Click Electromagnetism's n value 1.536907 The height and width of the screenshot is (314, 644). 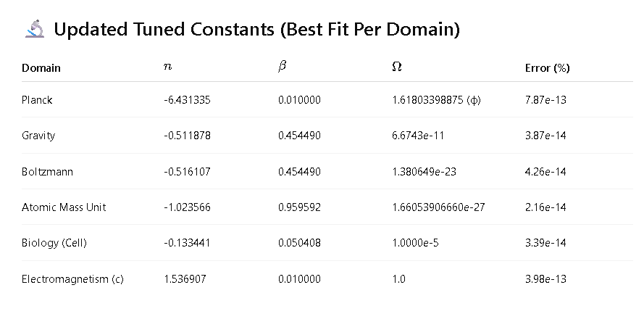pos(185,279)
